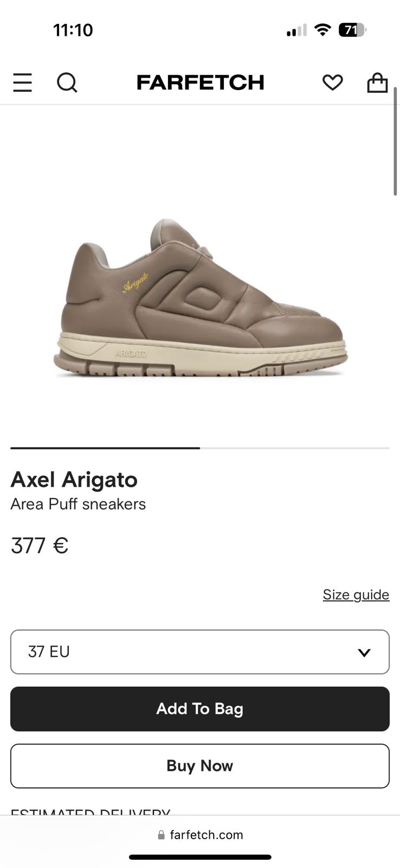Tap the farfetch.com address bar

[x=200, y=835]
